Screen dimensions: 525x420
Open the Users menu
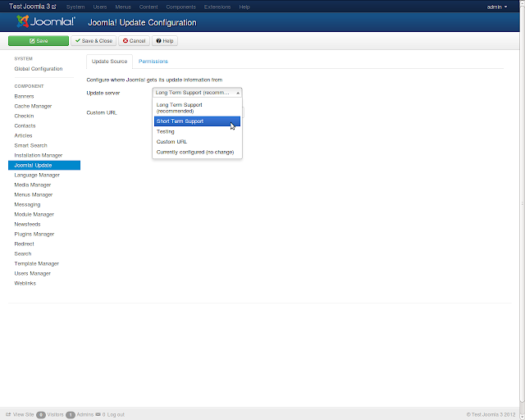click(x=100, y=7)
